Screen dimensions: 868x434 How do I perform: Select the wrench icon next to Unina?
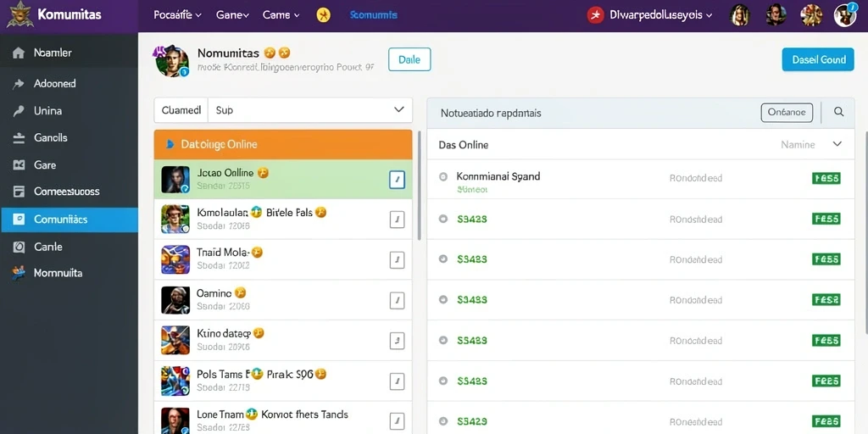coord(19,111)
